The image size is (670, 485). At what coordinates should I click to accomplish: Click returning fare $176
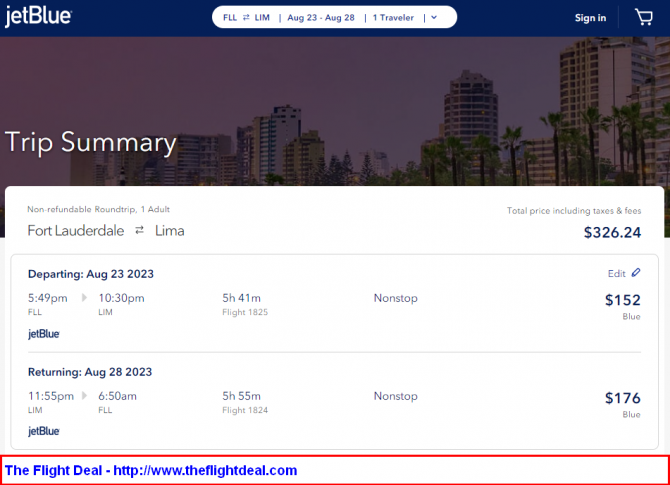coord(623,398)
